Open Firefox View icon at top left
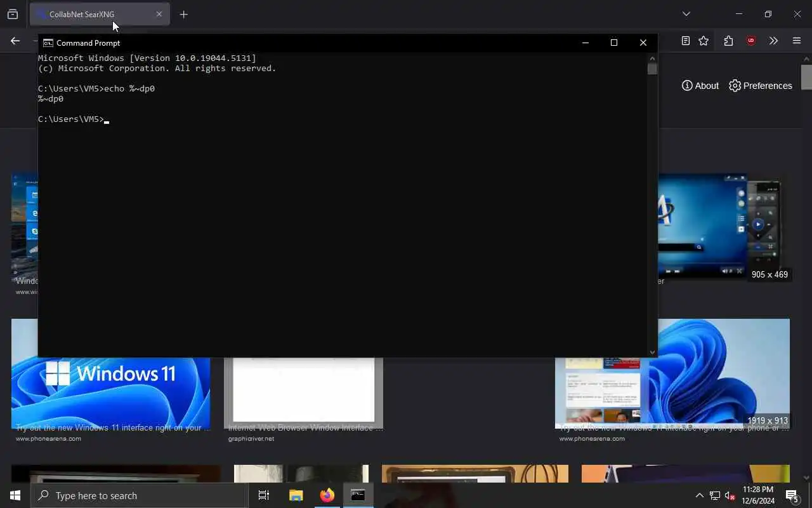Image resolution: width=812 pixels, height=508 pixels. coord(13,14)
